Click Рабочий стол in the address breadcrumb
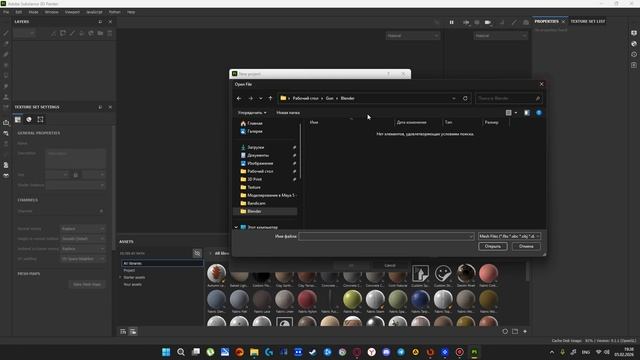The height and width of the screenshot is (360, 640). 305,98
